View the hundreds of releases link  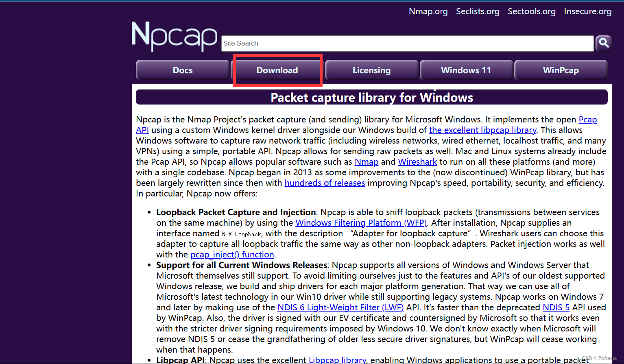coord(325,183)
